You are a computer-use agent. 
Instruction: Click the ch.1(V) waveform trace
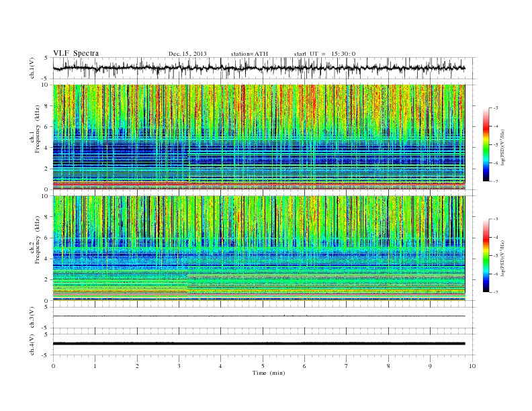pos(259,68)
